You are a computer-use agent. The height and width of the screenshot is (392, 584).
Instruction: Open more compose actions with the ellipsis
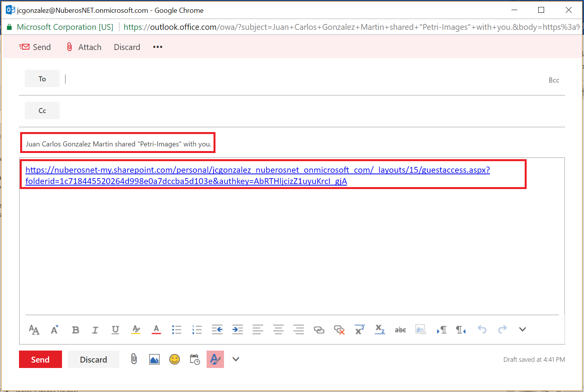pos(157,47)
